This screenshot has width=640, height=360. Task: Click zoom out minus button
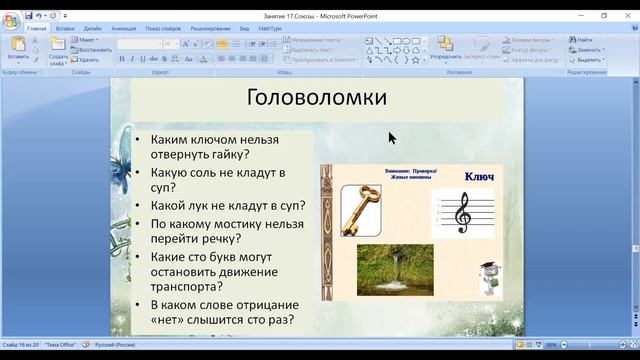[564, 345]
